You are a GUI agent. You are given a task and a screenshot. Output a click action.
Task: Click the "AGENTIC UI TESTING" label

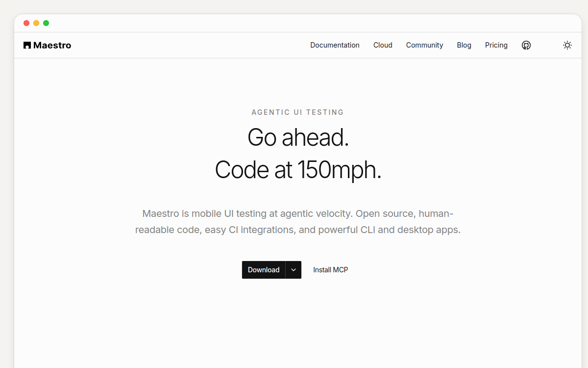(298, 112)
